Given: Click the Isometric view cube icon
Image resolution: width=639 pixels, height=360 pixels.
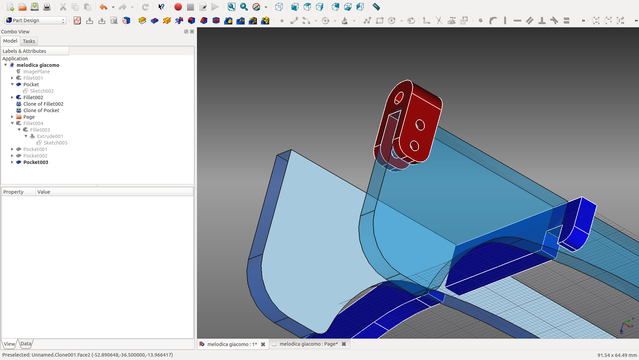Looking at the screenshot, I should click(279, 7).
